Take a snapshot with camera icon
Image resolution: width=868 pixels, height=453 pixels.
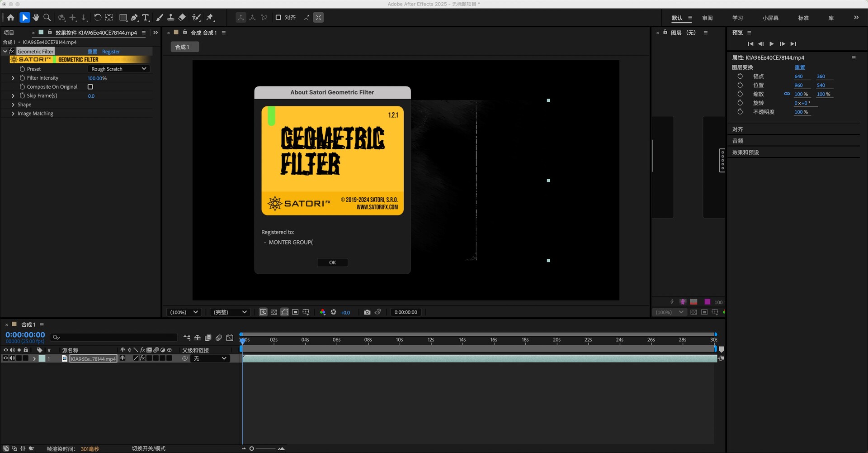[x=367, y=312]
